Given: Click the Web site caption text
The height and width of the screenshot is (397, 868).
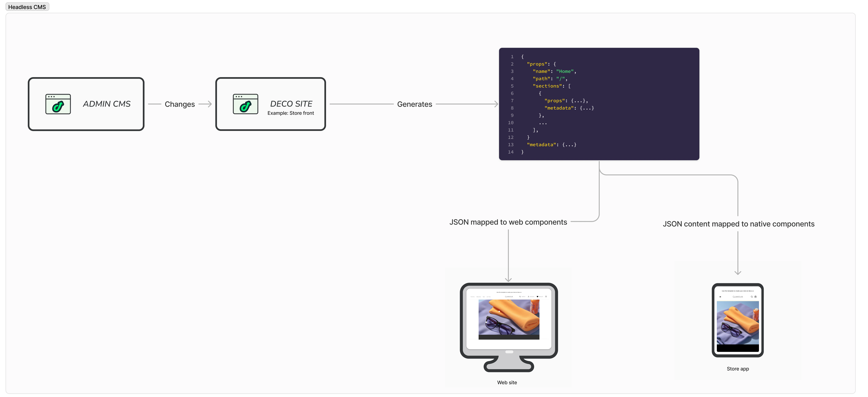Looking at the screenshot, I should click(507, 382).
